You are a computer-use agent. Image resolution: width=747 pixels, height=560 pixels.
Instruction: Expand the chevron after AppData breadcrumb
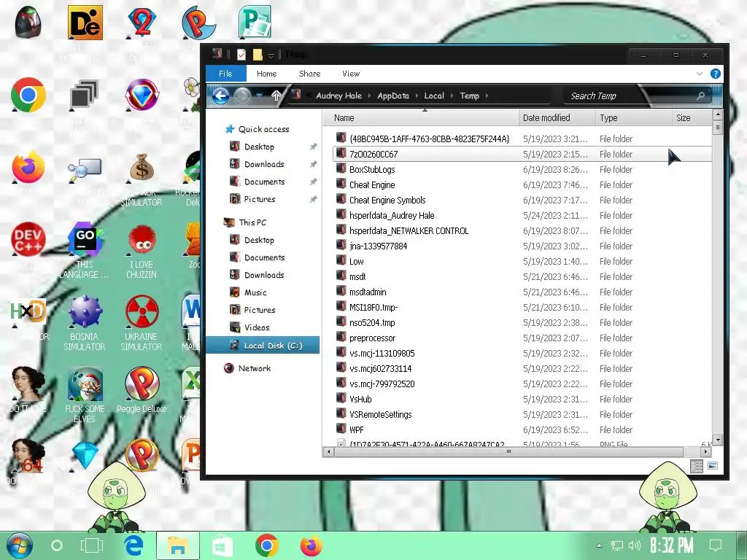417,96
